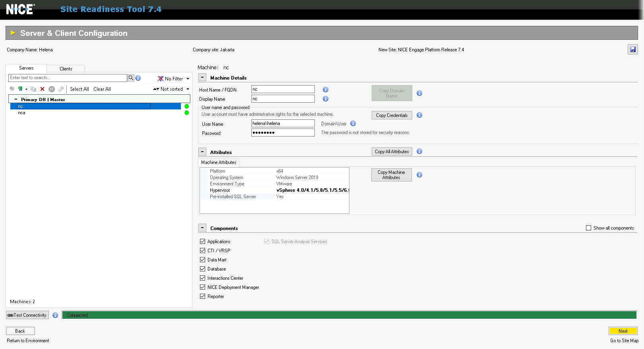Collapse the Machine Details section
This screenshot has height=349, width=644.
[202, 78]
